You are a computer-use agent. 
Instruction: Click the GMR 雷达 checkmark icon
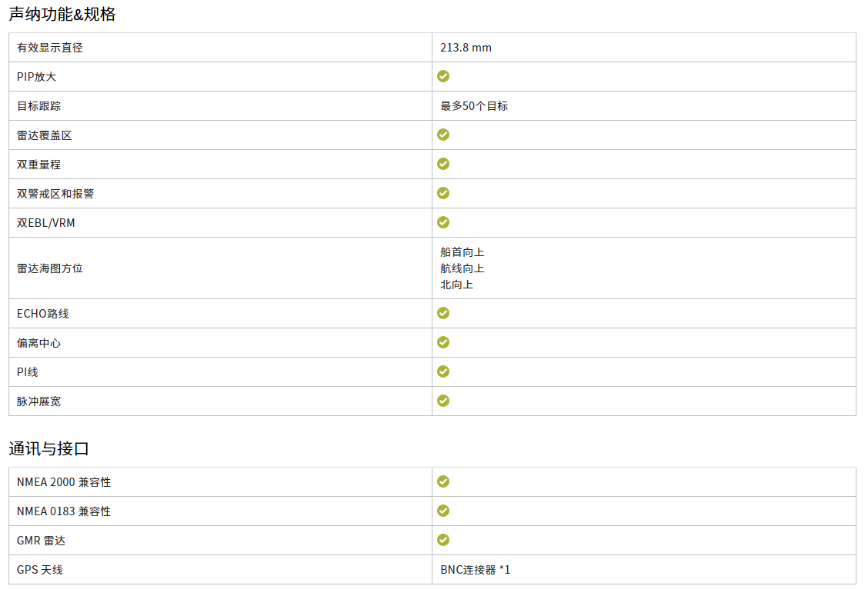coord(443,541)
